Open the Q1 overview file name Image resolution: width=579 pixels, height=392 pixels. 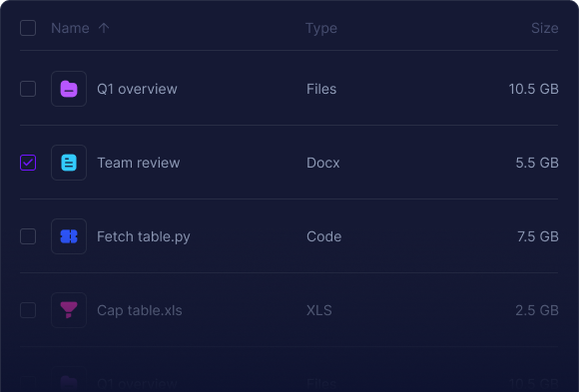(137, 89)
